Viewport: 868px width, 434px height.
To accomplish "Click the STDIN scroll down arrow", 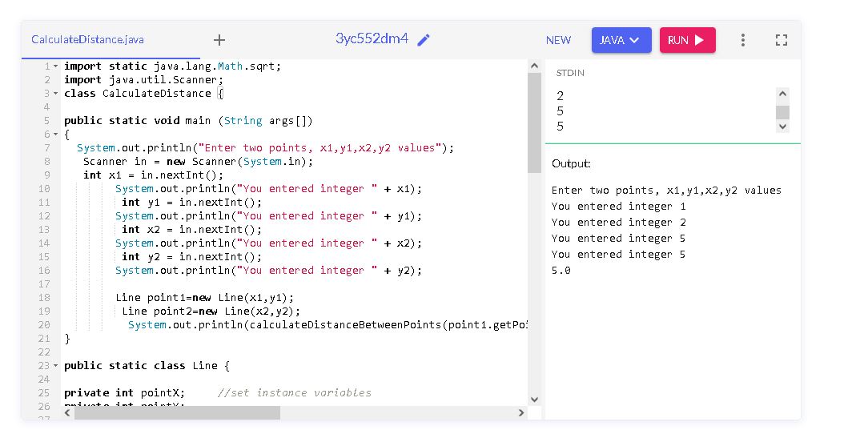I will tap(783, 127).
